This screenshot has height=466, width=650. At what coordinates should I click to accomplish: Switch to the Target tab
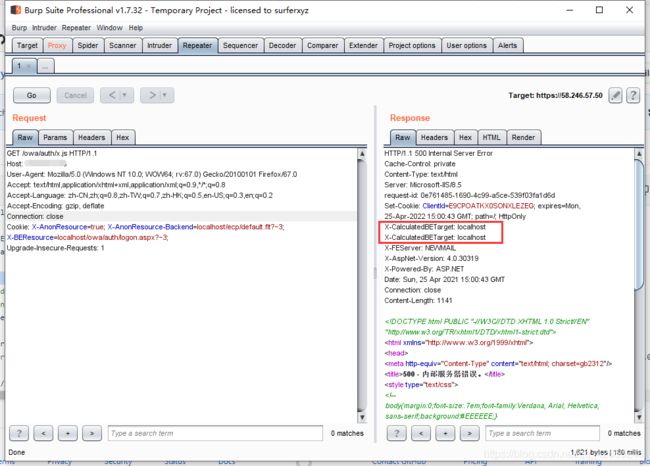click(27, 46)
